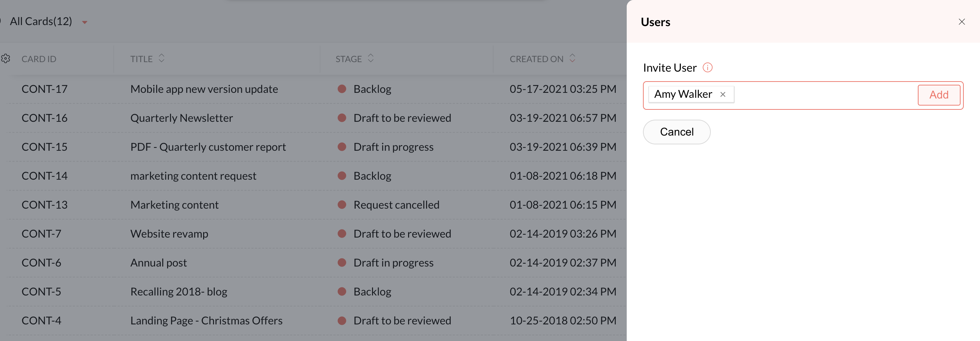Open the Website revamp card
The image size is (980, 341).
point(169,234)
